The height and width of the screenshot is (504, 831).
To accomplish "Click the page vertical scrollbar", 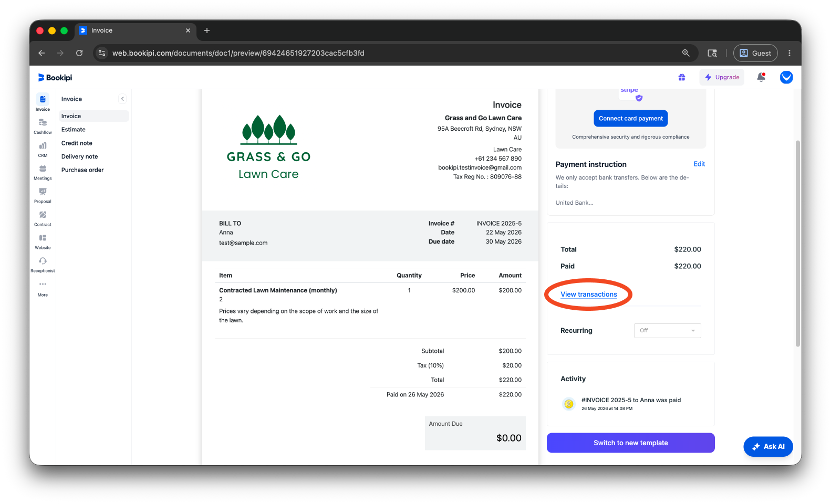I will click(x=798, y=244).
